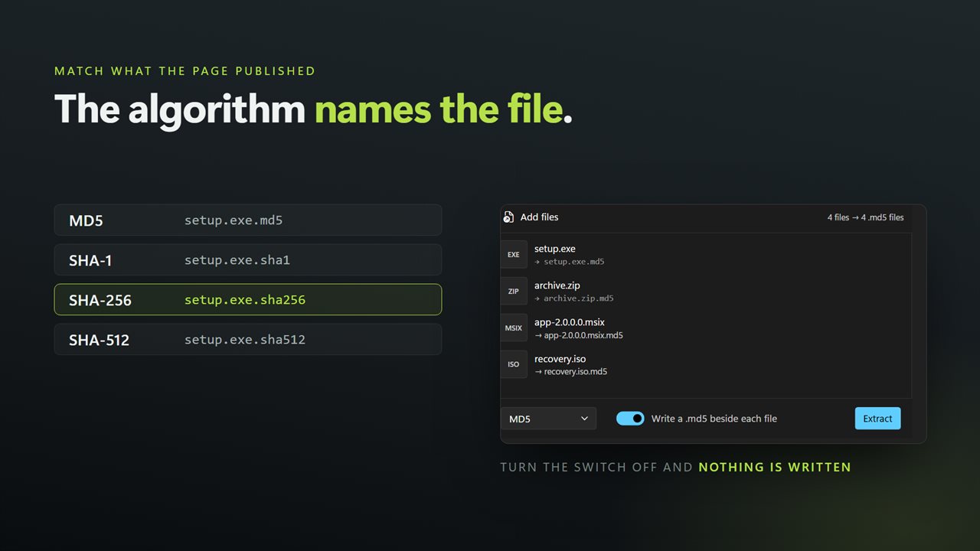Click the Add files label
980x551 pixels.
point(540,217)
